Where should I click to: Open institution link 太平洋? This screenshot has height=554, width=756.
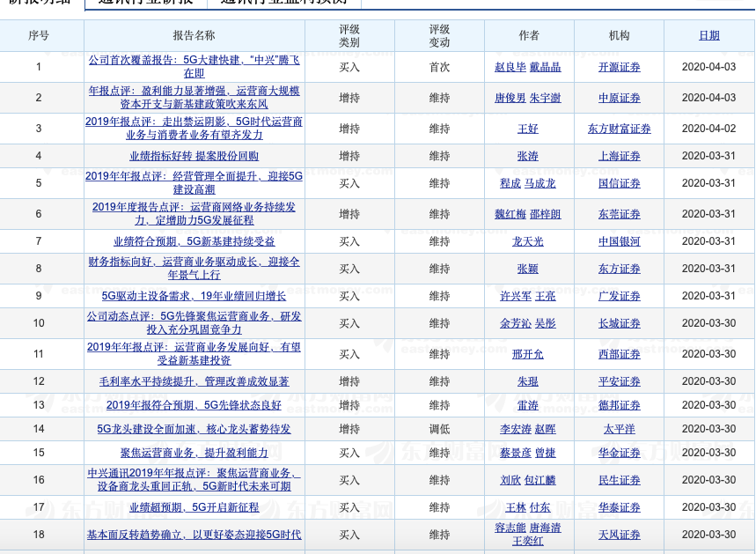(619, 429)
